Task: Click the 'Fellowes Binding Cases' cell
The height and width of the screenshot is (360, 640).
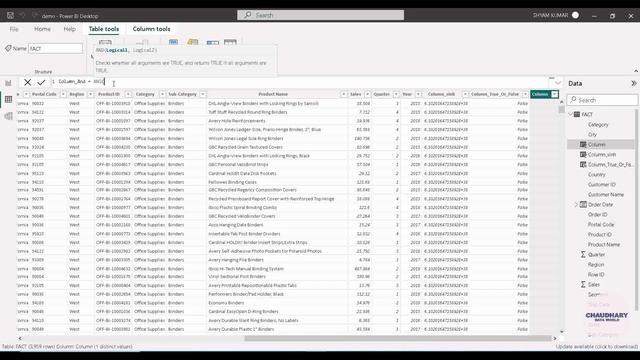Action: click(232, 182)
